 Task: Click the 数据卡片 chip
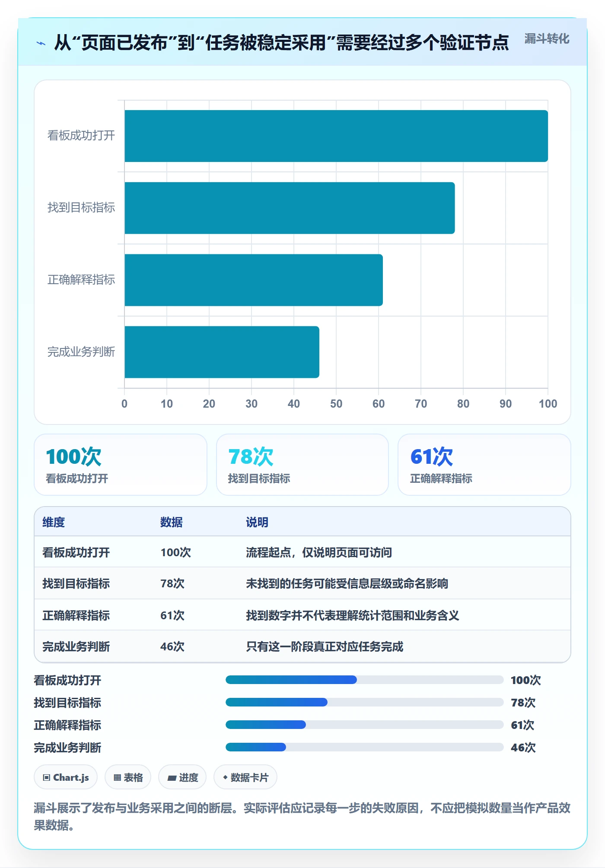(x=245, y=777)
